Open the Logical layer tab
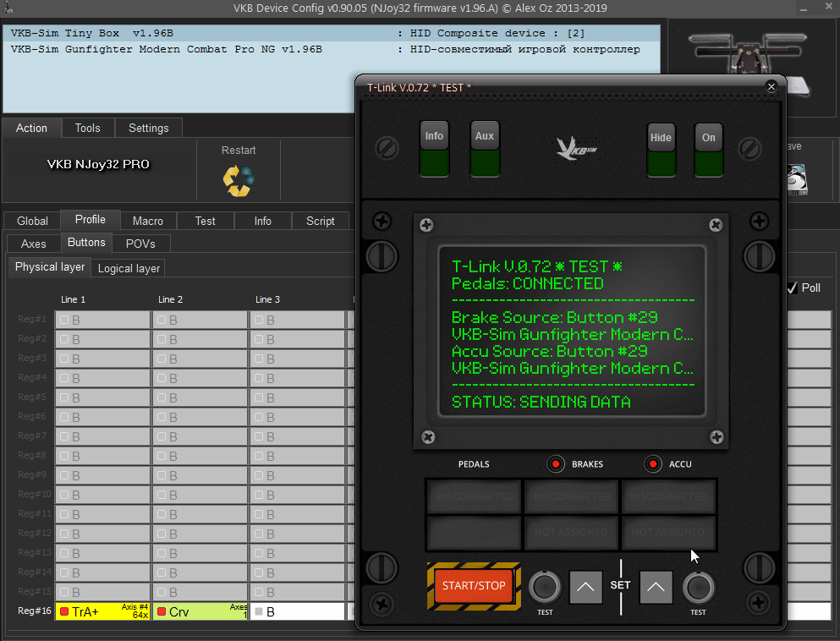 click(129, 268)
